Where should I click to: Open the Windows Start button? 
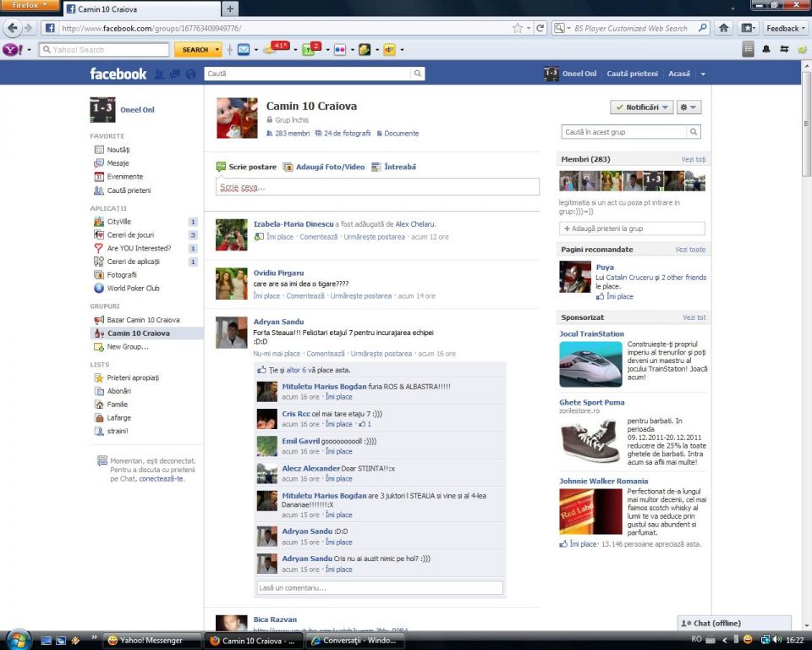[x=19, y=640]
